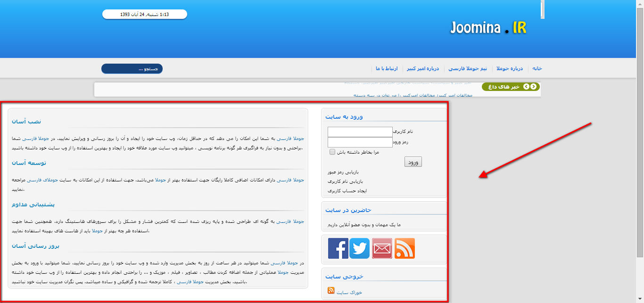Click the ورود به سایت module title
The height and width of the screenshot is (303, 644).
[x=344, y=116]
